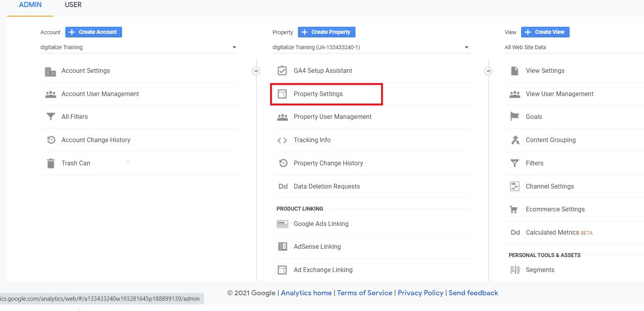Click the Goals flag icon
The image size is (644, 311).
point(514,117)
